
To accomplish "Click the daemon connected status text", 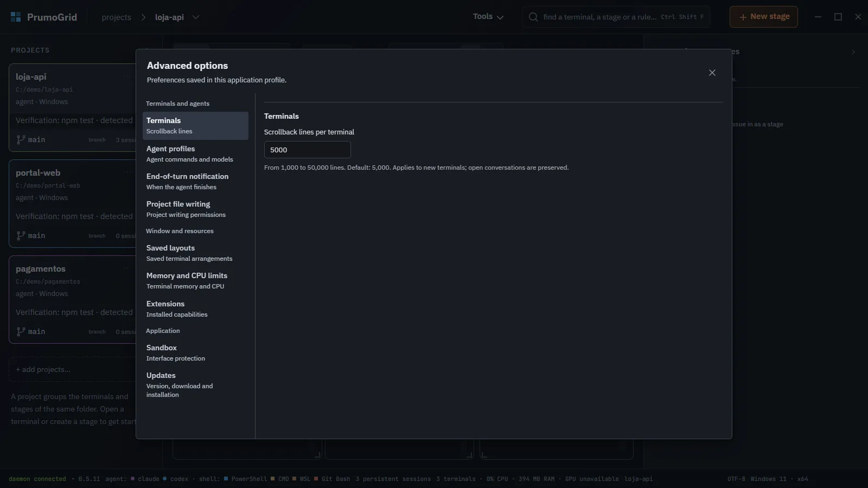I will pyautogui.click(x=37, y=479).
